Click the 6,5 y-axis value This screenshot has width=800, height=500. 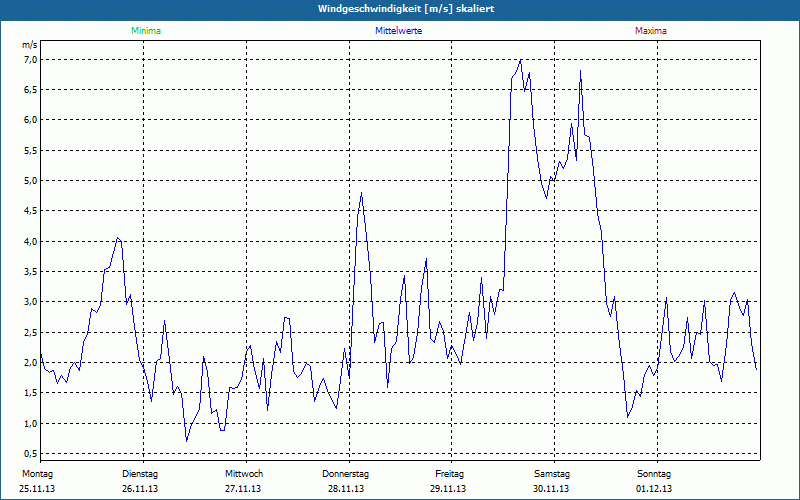pyautogui.click(x=31, y=90)
